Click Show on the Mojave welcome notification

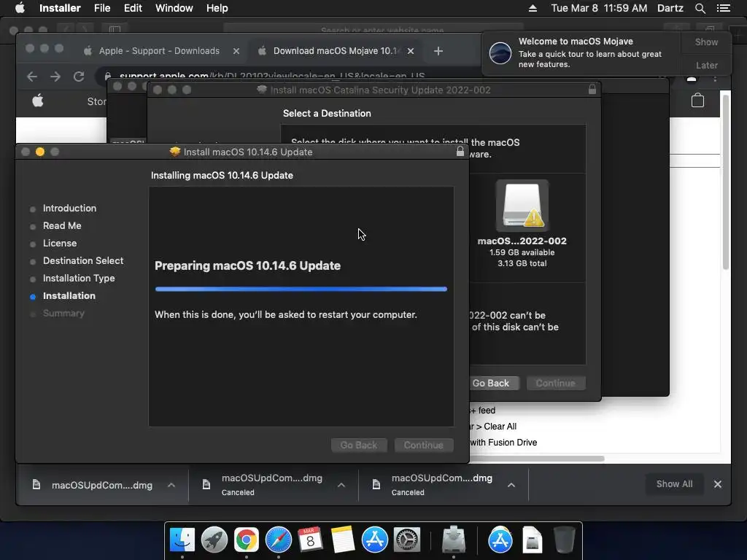point(706,42)
